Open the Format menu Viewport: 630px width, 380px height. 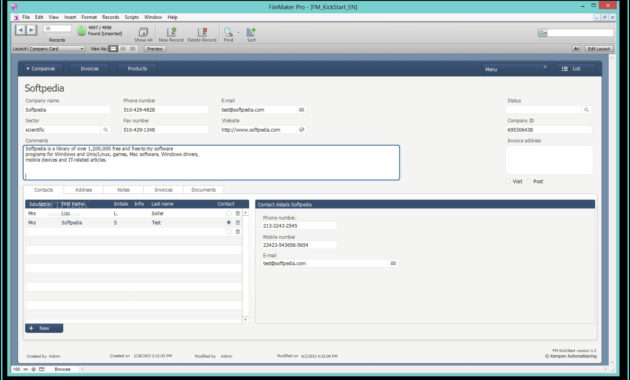(x=89, y=17)
